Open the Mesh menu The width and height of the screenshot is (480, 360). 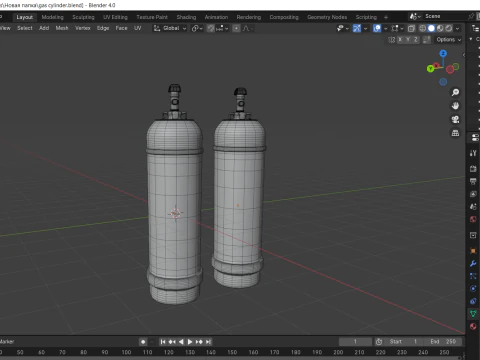[x=62, y=28]
